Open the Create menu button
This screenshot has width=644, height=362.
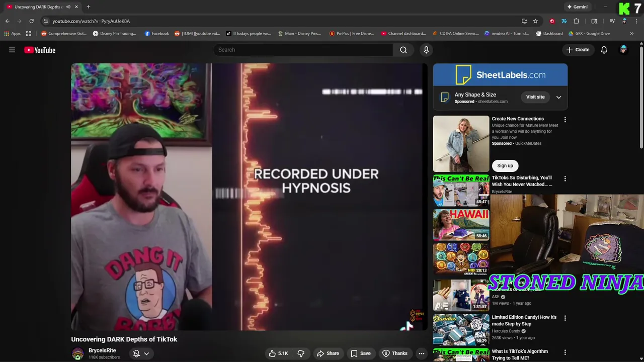578,50
